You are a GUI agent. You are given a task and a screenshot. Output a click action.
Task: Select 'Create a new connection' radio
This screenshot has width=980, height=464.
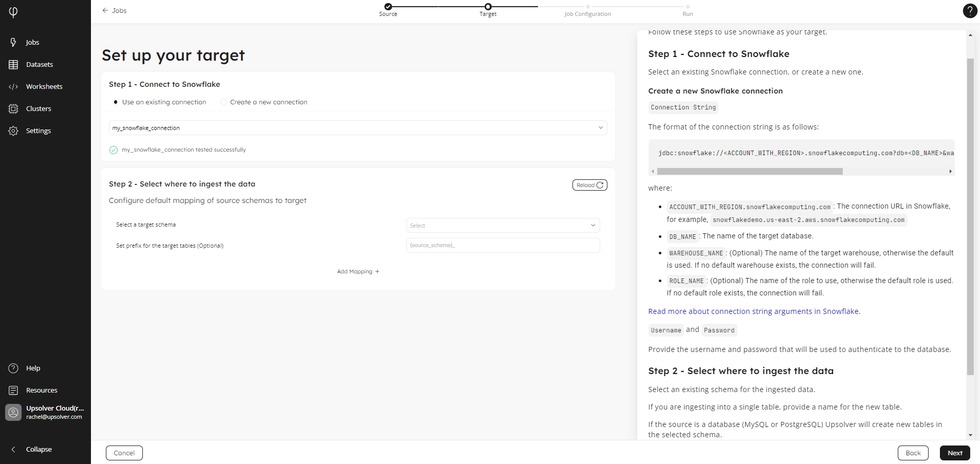click(x=224, y=102)
